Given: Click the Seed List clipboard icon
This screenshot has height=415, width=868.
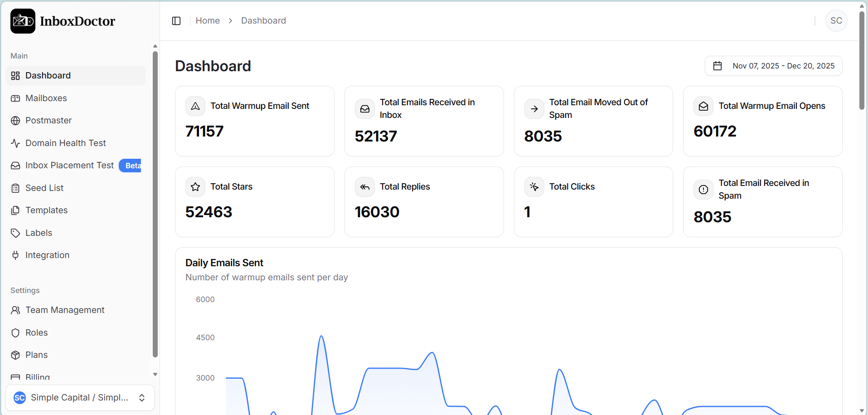Looking at the screenshot, I should click(x=15, y=188).
